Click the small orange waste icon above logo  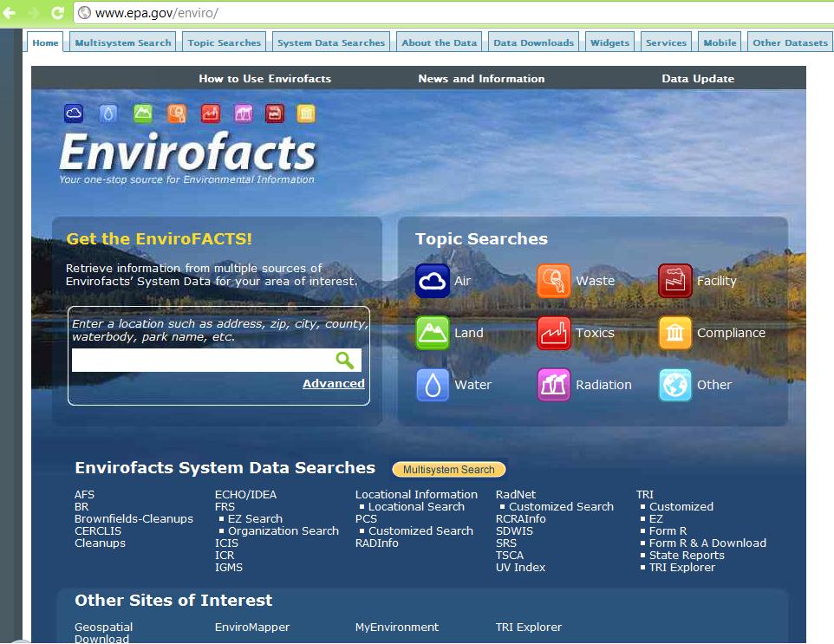point(177,114)
